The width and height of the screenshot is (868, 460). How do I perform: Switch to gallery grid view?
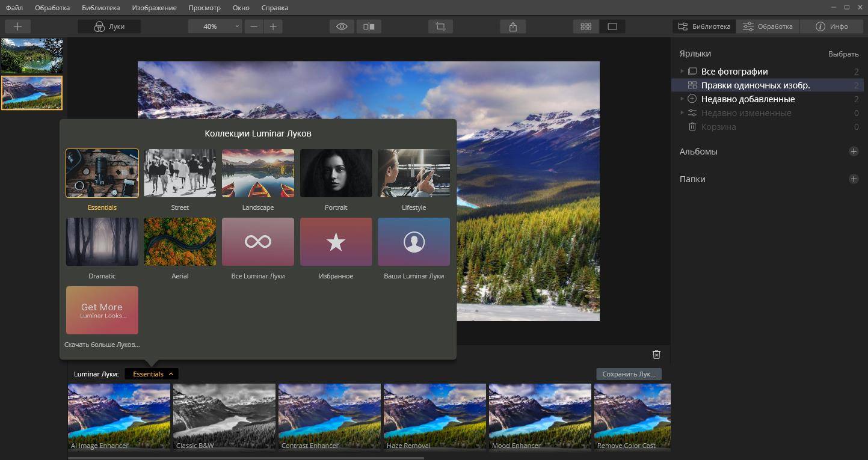[x=586, y=26]
